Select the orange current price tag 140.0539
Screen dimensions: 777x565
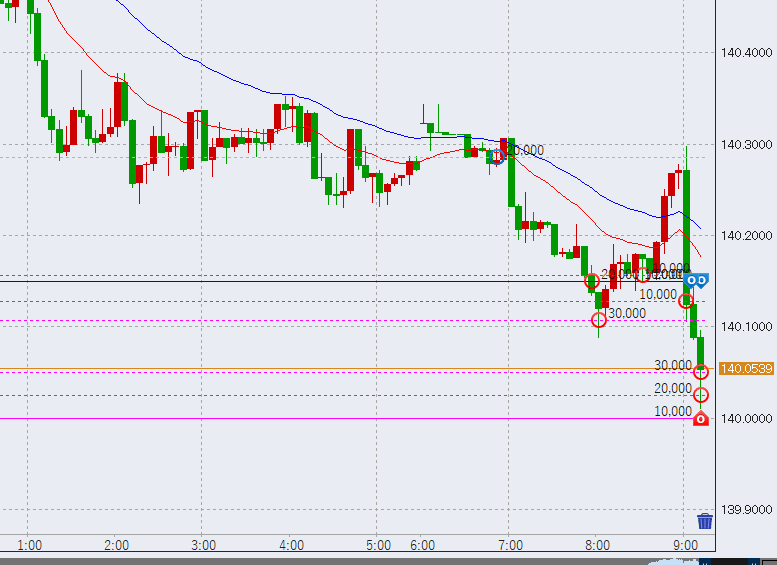pos(746,369)
